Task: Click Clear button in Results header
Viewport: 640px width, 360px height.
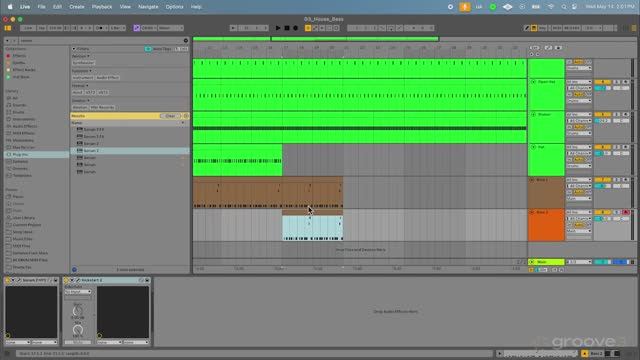Action: (x=170, y=116)
